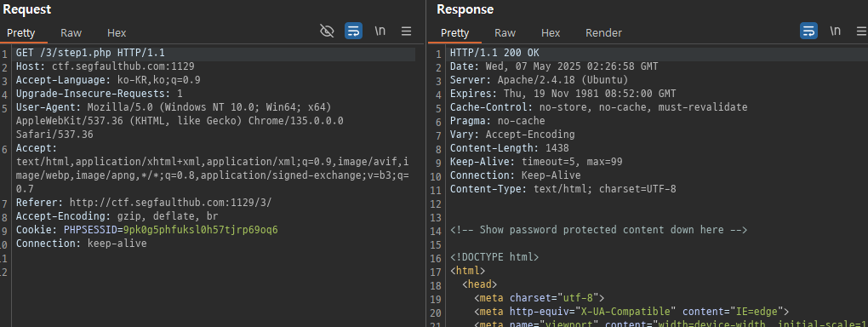Click the HTTP/1.1 200 OK status line
The width and height of the screenshot is (868, 327).
click(x=494, y=53)
